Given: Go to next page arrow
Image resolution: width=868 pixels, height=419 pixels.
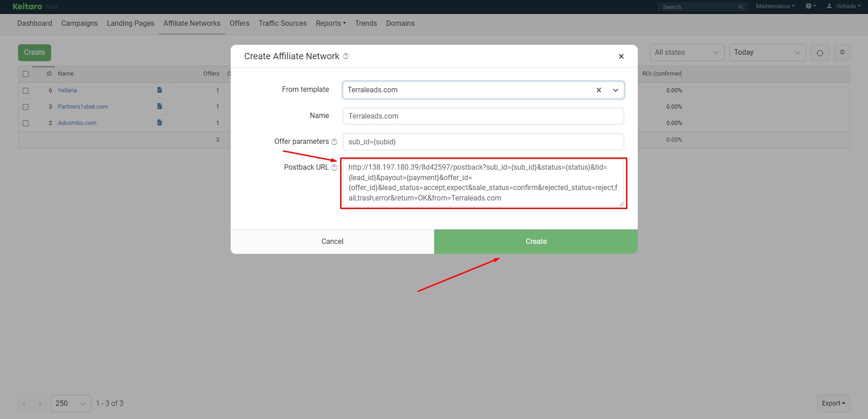Looking at the screenshot, I should 40,403.
